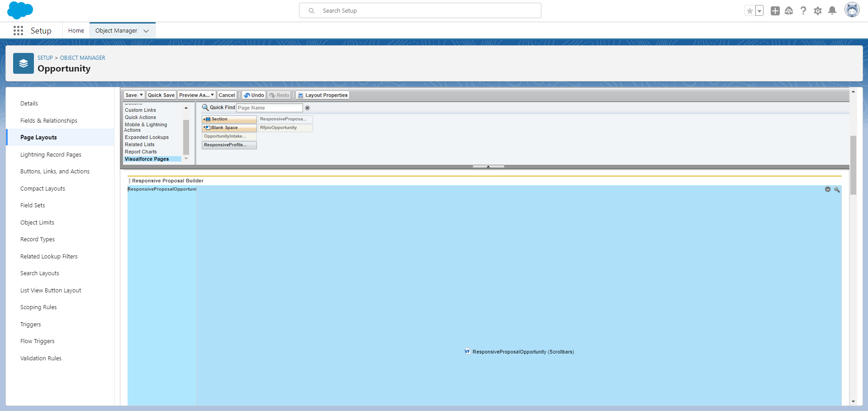Screen dimensions: 868x411
Task: Open Fields & Relationships in sidebar
Action: pyautogui.click(x=60, y=120)
